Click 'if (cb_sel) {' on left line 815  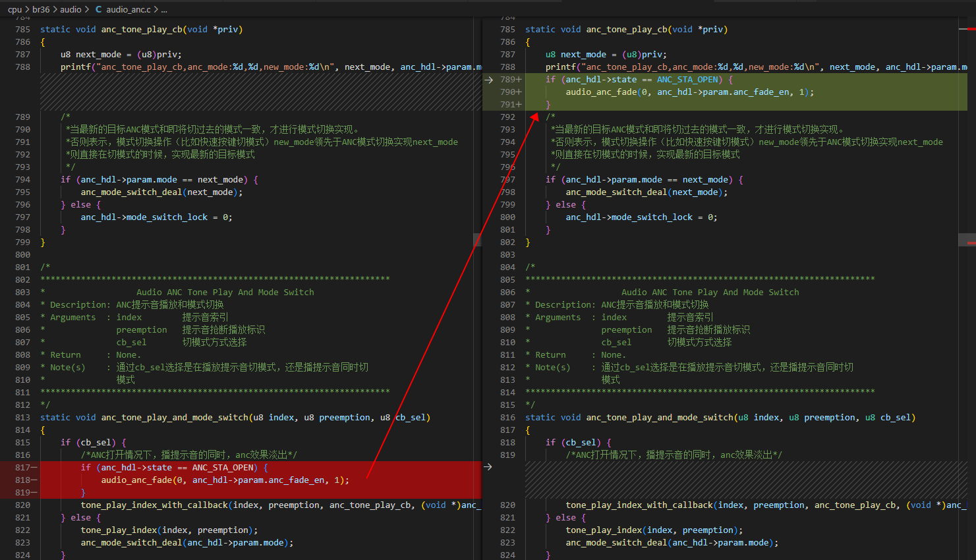94,443
